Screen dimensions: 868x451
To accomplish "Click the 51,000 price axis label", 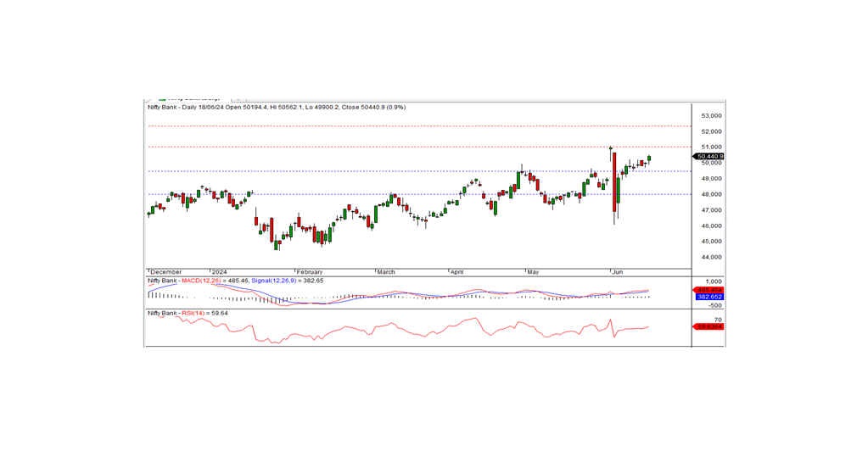I will coord(711,148).
